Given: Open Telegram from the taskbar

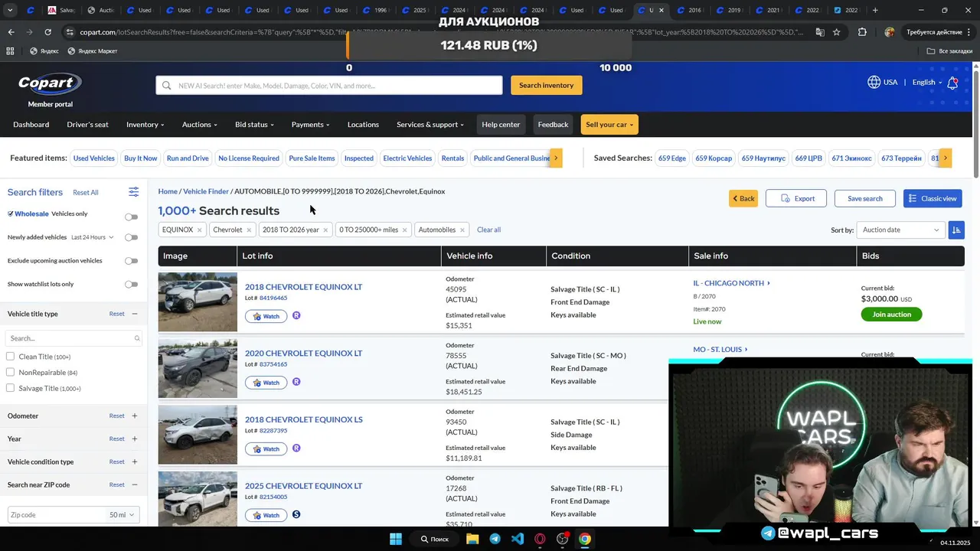Looking at the screenshot, I should coord(495,539).
